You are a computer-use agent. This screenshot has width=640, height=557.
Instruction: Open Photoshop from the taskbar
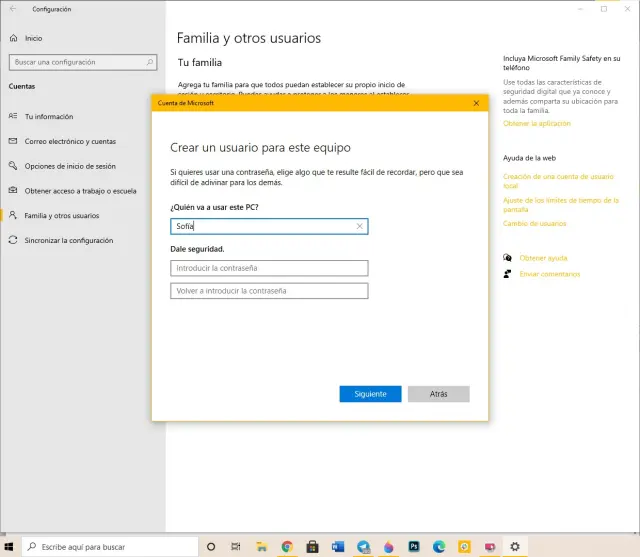tap(414, 547)
